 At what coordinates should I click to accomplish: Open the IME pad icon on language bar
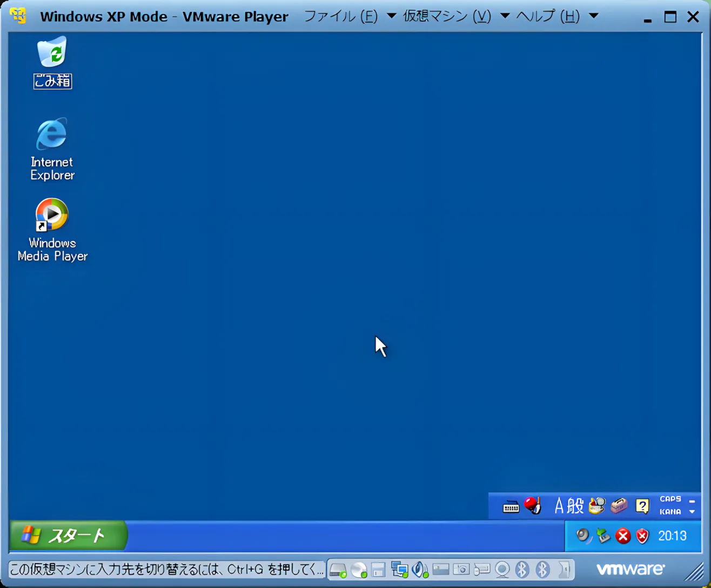click(x=596, y=506)
